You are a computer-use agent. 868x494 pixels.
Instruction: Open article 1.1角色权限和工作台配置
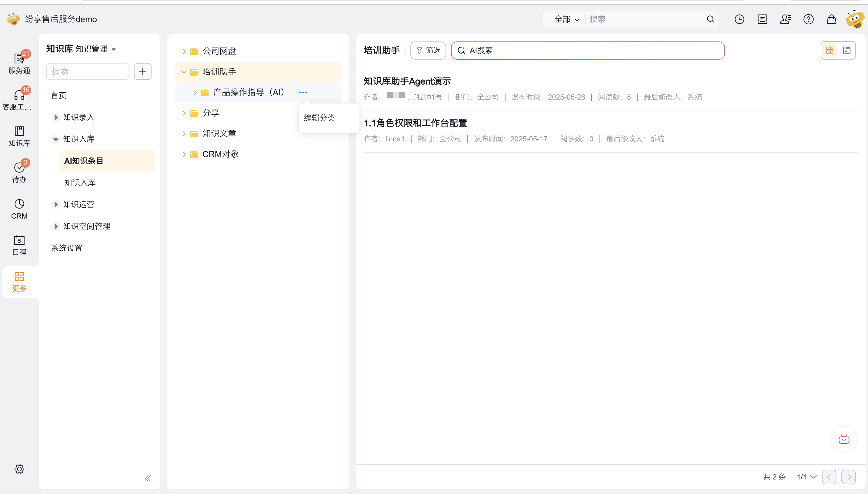click(415, 123)
